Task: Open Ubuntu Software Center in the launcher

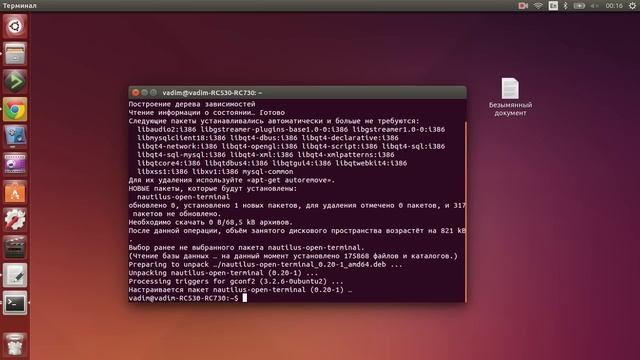Action: [15, 192]
